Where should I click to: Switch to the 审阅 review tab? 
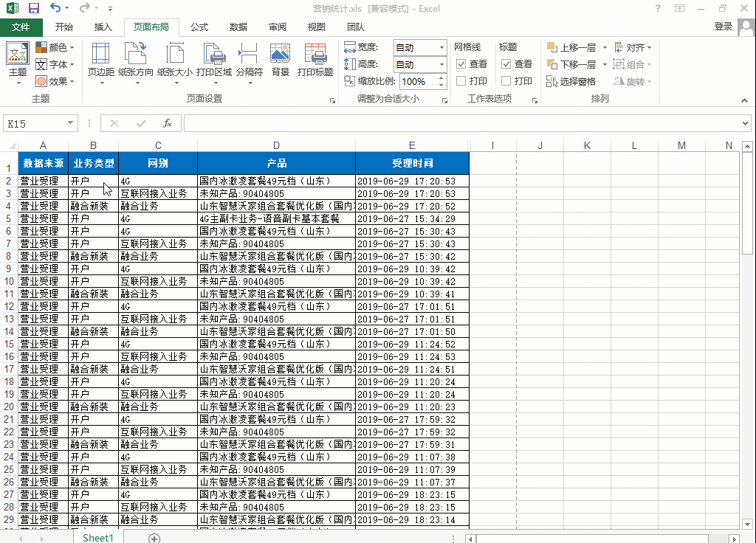(x=278, y=27)
